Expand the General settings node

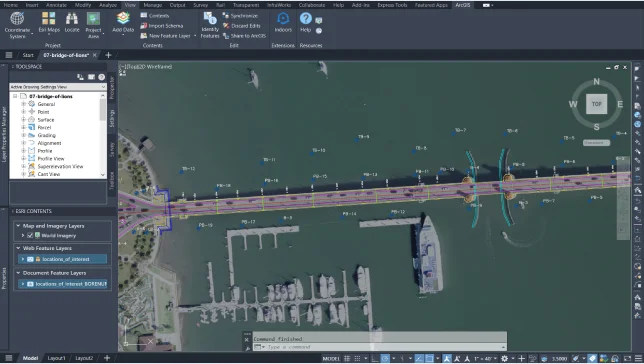coord(23,104)
